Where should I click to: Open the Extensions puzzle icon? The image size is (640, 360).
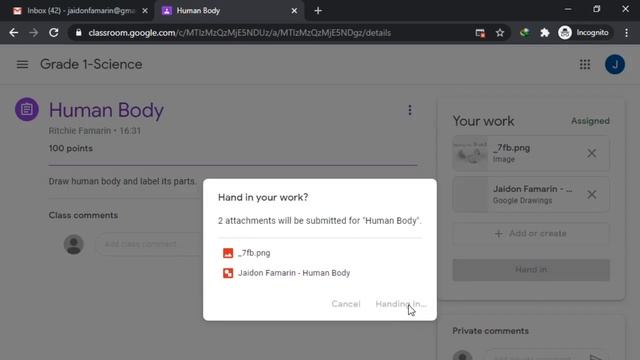pos(544,33)
